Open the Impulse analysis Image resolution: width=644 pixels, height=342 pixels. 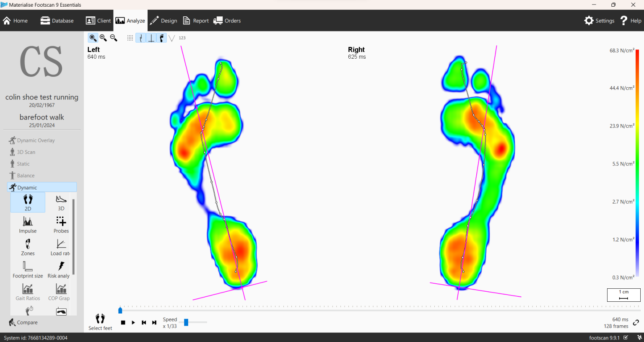click(28, 225)
